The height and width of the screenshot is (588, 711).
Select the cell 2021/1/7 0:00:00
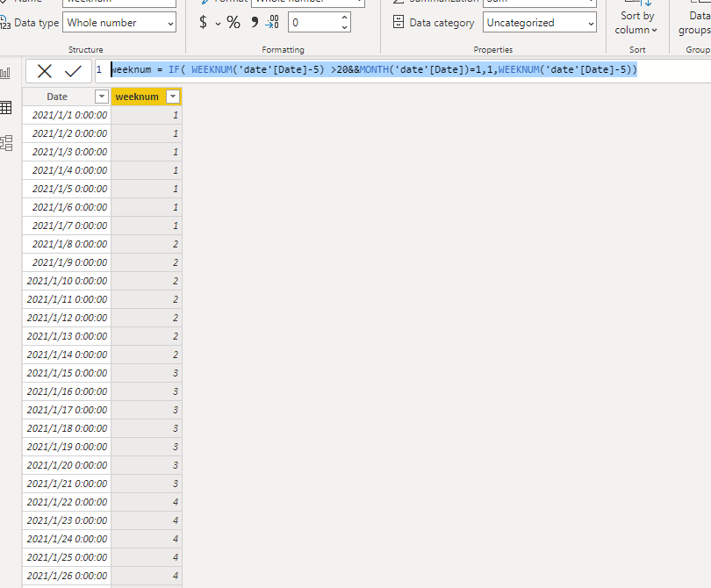pos(67,226)
